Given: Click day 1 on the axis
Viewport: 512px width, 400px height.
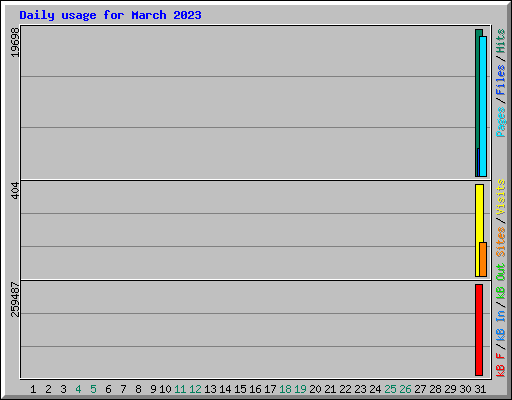Looking at the screenshot, I should [x=33, y=389].
